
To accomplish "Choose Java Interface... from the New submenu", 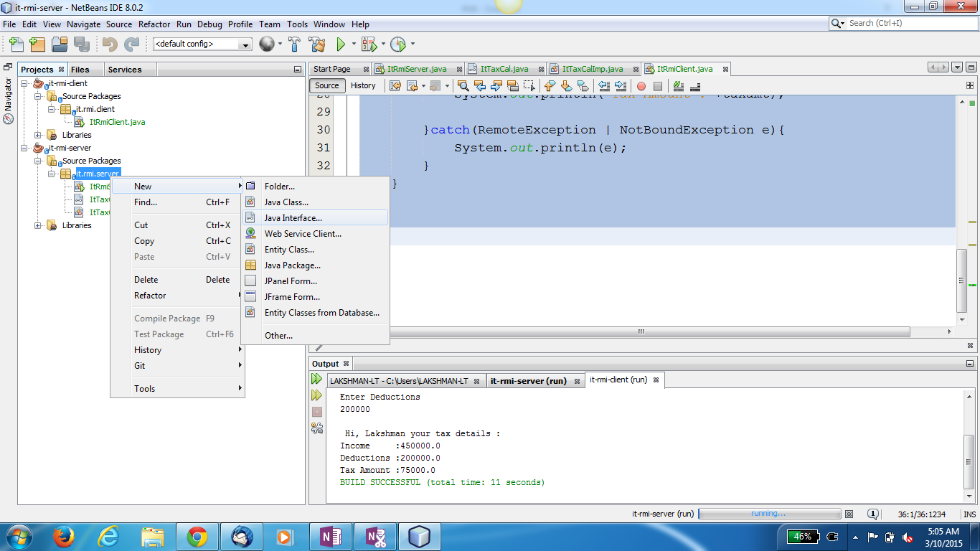I will (315, 218).
